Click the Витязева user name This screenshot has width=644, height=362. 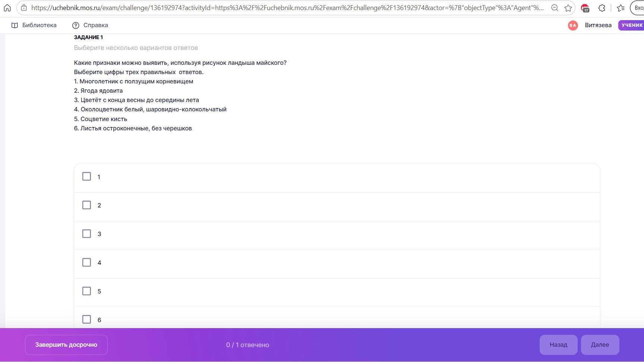[x=598, y=25]
